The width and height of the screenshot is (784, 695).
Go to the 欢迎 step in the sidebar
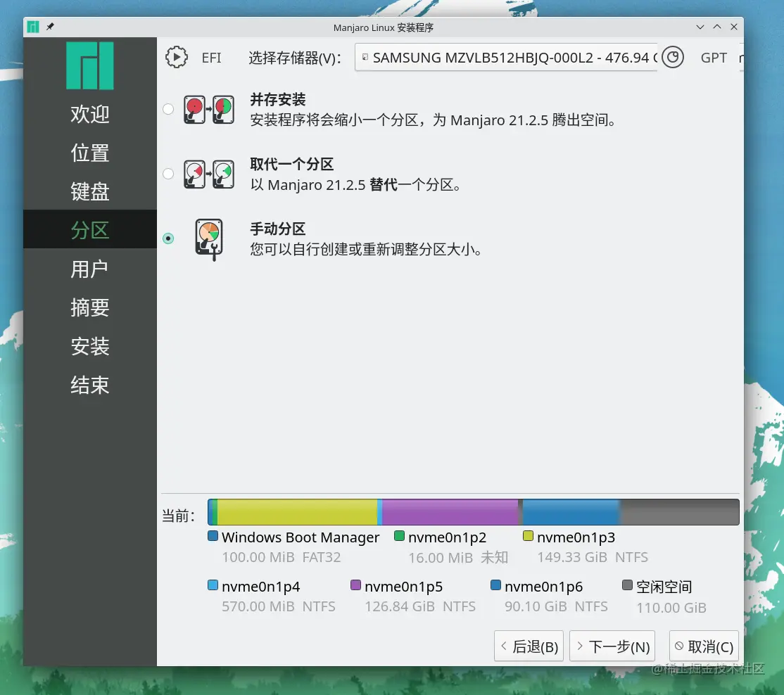[90, 114]
